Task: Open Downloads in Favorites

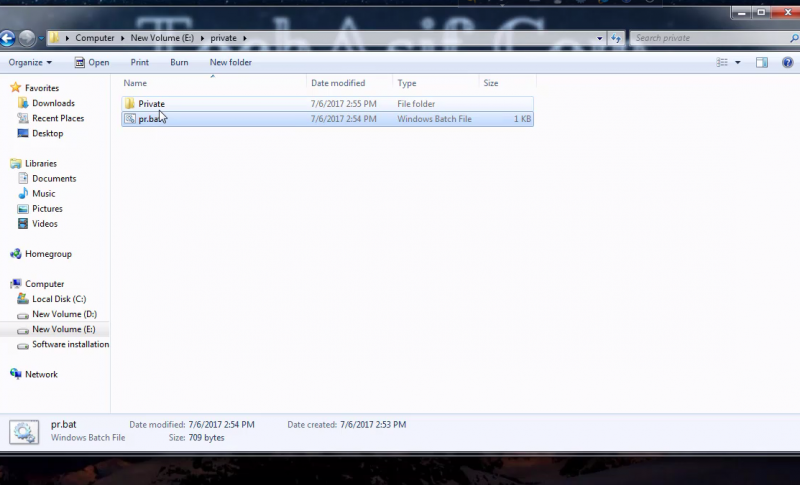Action: 53,103
